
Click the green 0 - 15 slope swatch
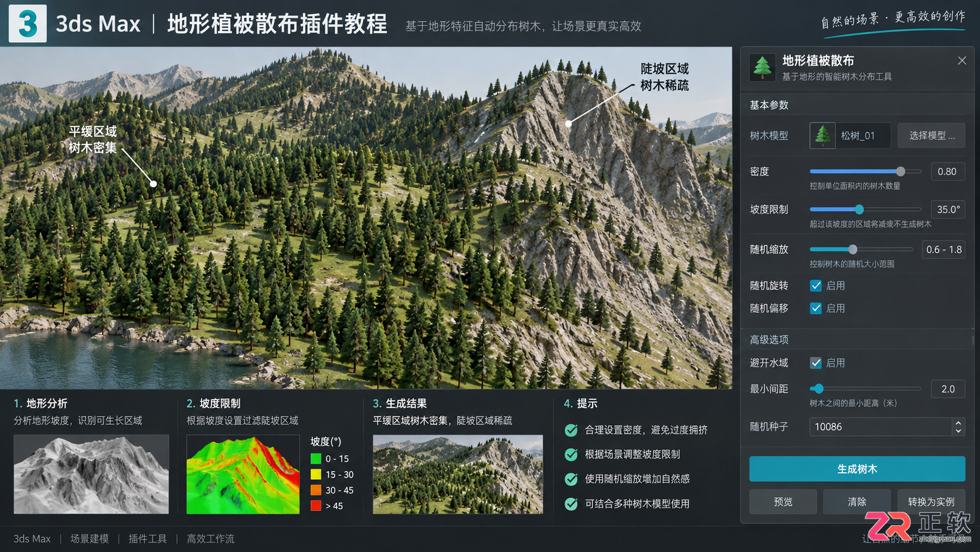(x=316, y=459)
